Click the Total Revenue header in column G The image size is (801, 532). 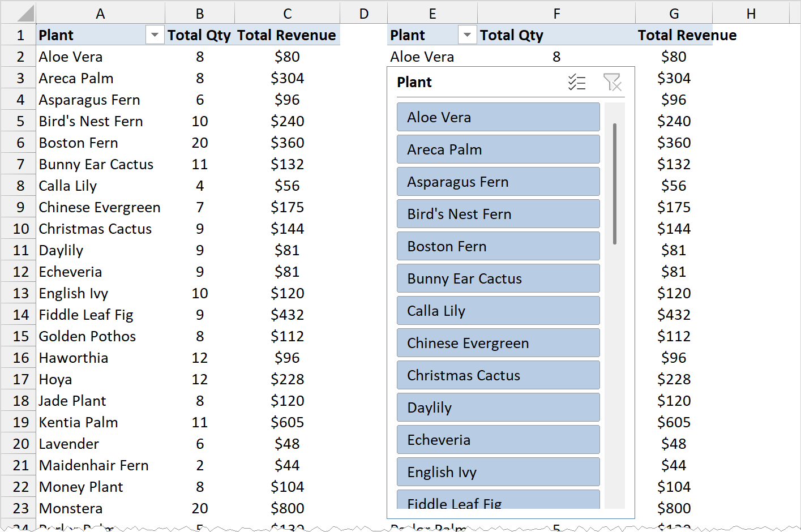687,35
